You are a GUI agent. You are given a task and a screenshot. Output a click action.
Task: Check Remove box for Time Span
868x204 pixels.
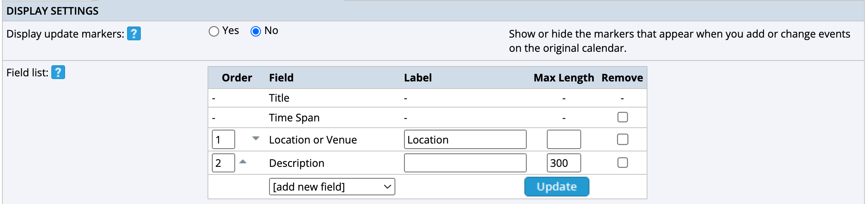[x=623, y=117]
